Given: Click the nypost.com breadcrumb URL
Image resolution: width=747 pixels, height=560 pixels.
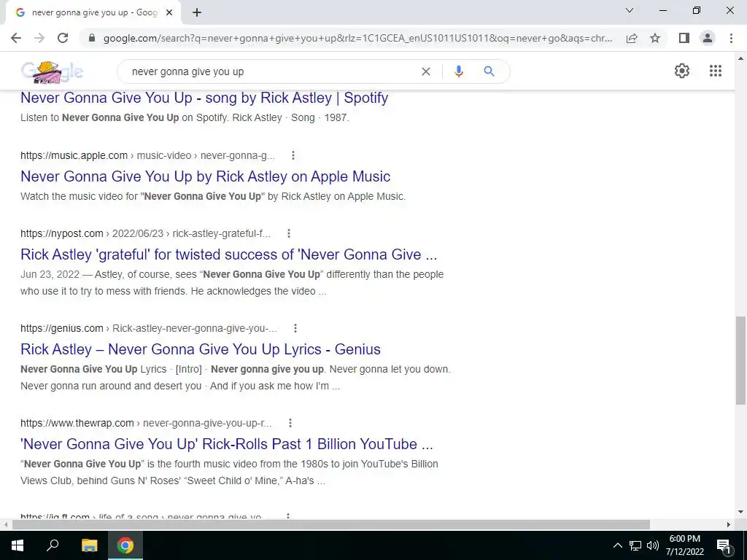Looking at the screenshot, I should (145, 233).
